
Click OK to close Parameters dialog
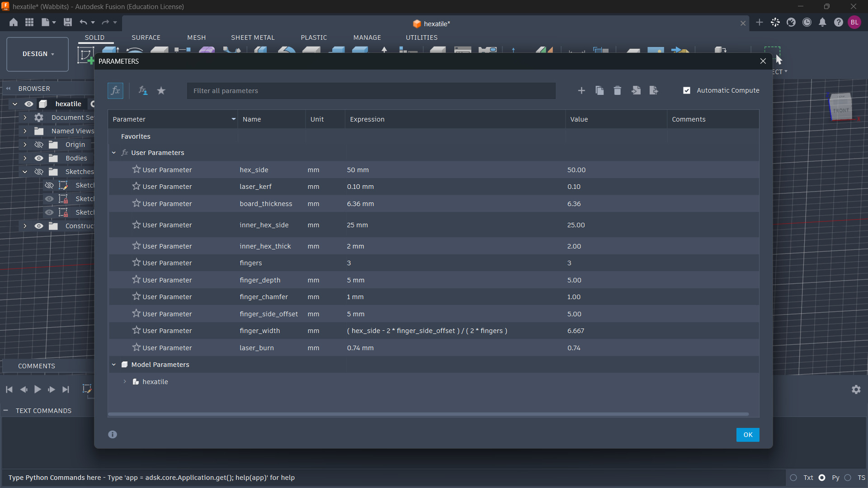pos(748,435)
